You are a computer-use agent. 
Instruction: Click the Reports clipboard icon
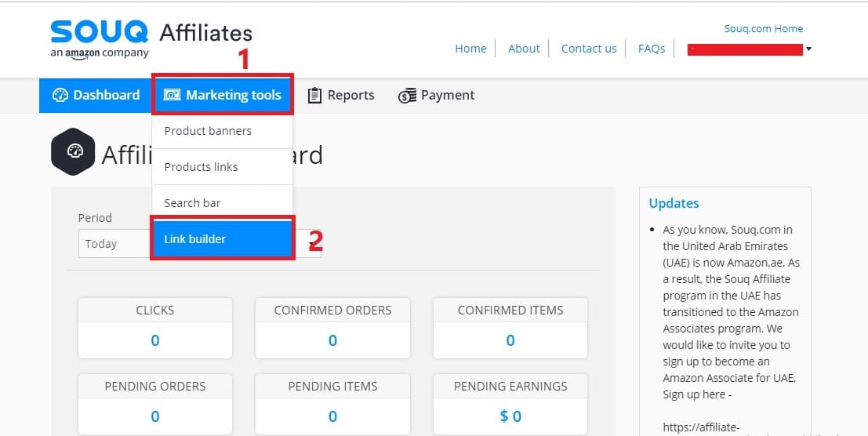[x=314, y=95]
